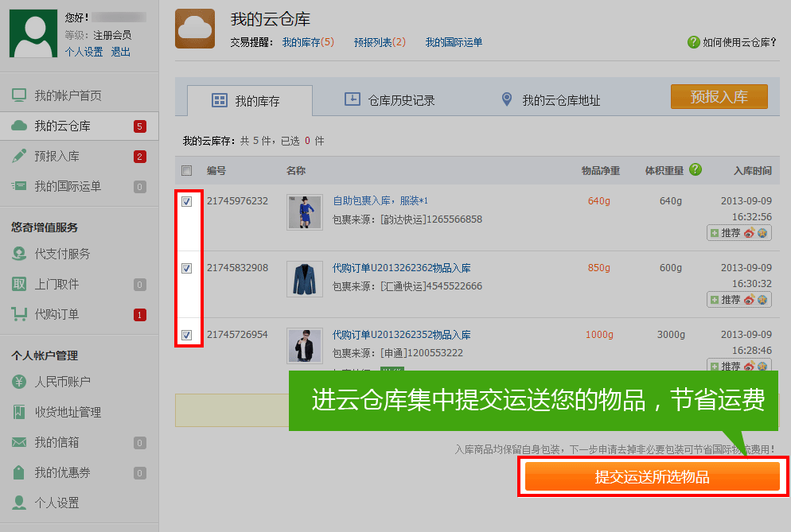
Task: Open blue blazer thumbnail of item 21745832908
Action: pyautogui.click(x=305, y=279)
